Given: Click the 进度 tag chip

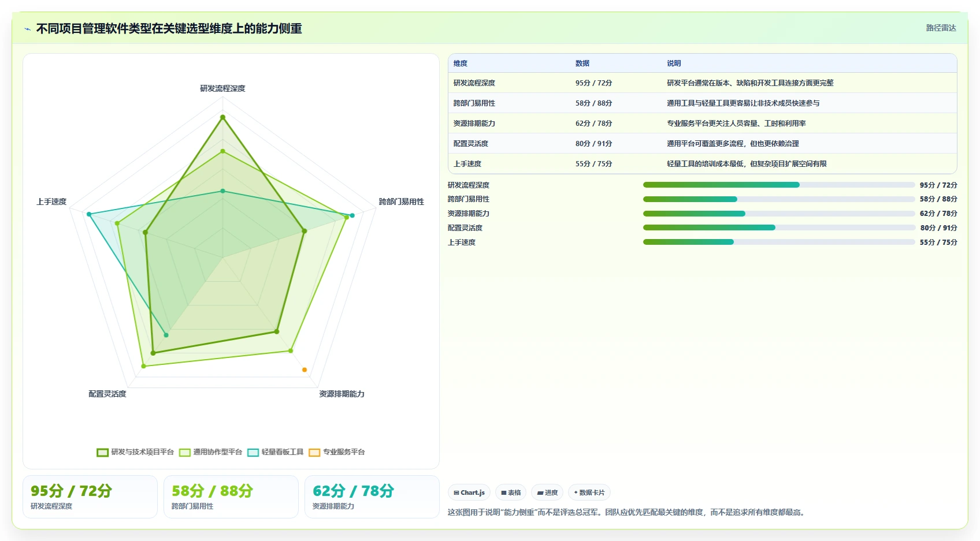Looking at the screenshot, I should coord(547,493).
